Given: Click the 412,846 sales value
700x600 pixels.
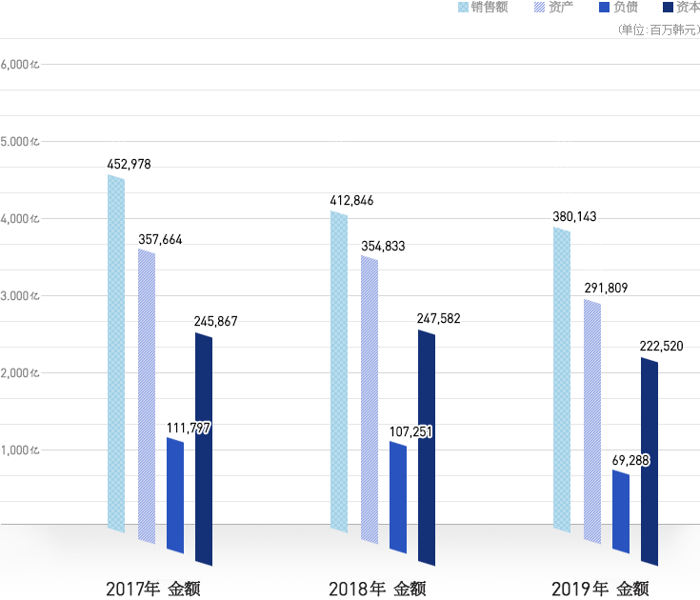Looking at the screenshot, I should (x=351, y=201).
